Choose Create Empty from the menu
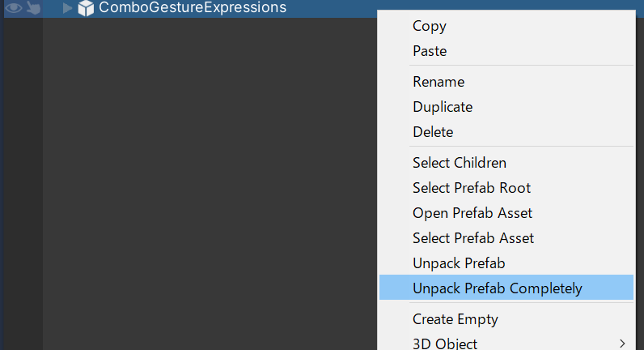 click(x=455, y=319)
